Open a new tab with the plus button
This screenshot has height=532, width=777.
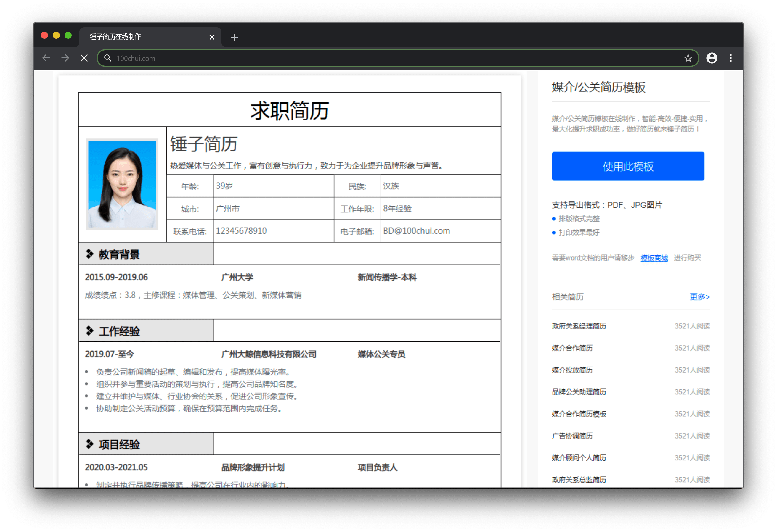point(234,37)
